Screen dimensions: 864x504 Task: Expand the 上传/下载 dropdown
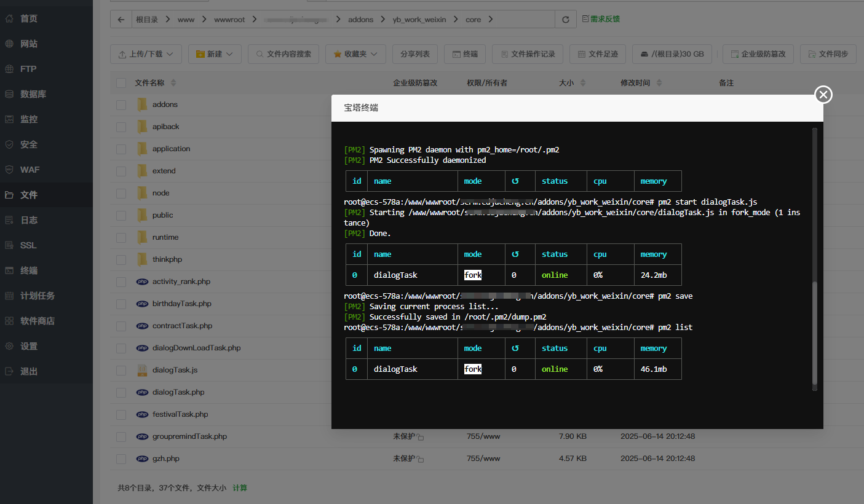pos(146,54)
